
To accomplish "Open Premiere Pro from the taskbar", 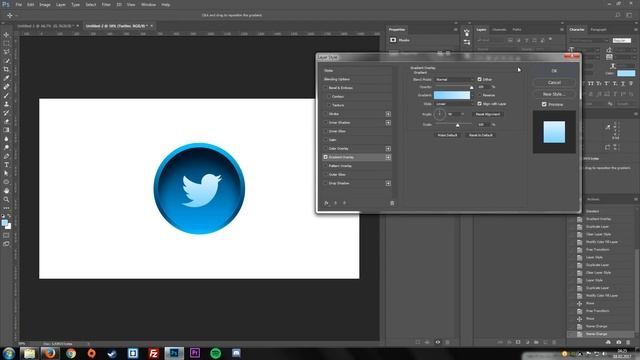I will click(x=195, y=353).
